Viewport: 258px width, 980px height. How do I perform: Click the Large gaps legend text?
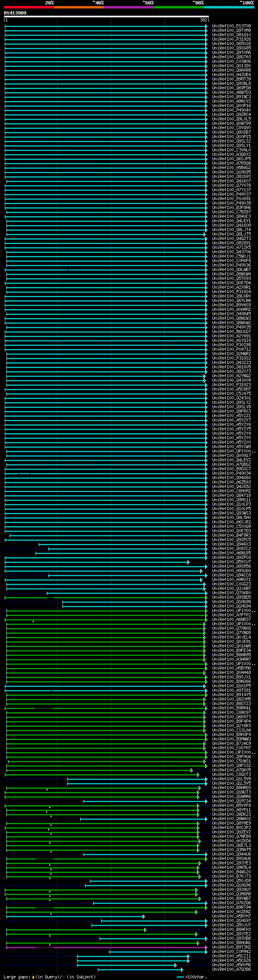pyautogui.click(x=50, y=977)
